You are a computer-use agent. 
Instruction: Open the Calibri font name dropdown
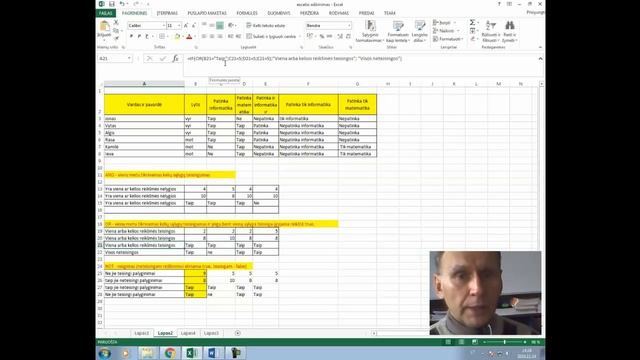(164, 25)
